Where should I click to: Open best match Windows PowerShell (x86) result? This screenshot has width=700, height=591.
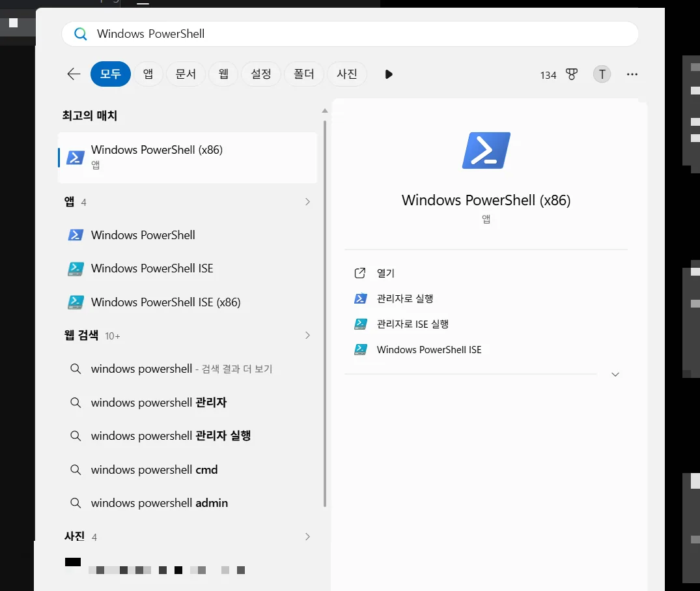[188, 157]
